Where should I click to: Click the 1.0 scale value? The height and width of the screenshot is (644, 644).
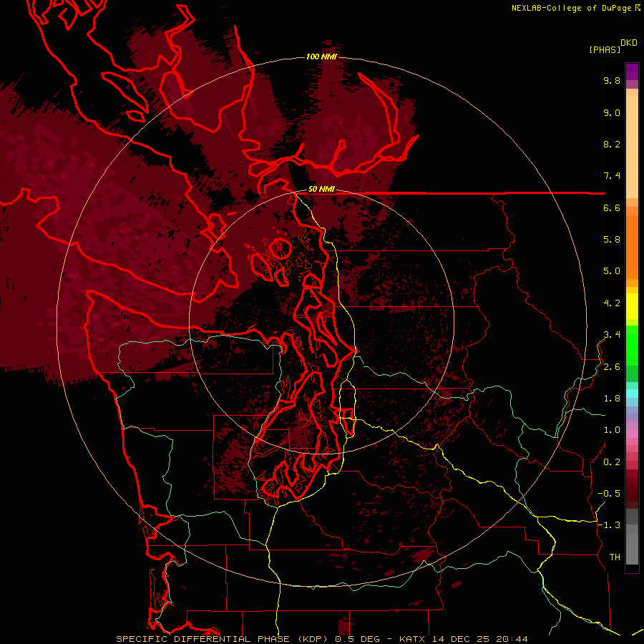click(612, 430)
